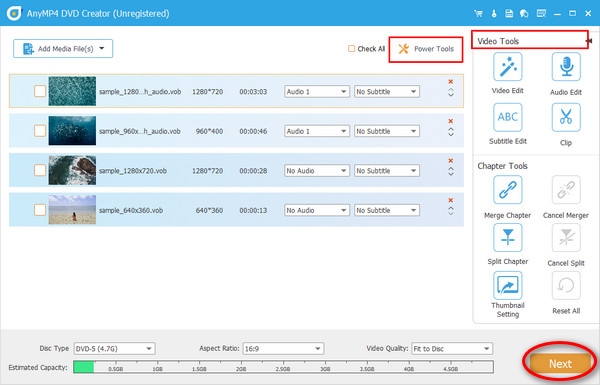600x385 pixels.
Task: Tick checkbox for sample_960x...h_audio.vob
Action: coord(40,131)
